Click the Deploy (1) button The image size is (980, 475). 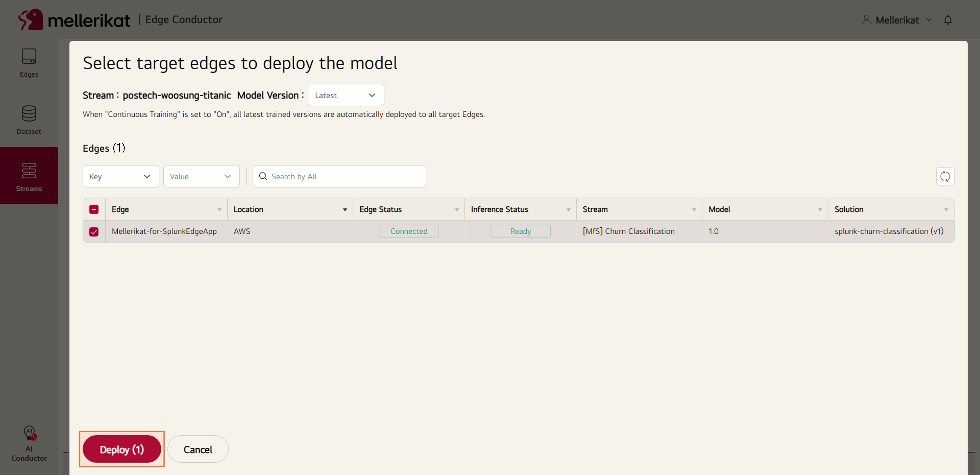coord(122,449)
